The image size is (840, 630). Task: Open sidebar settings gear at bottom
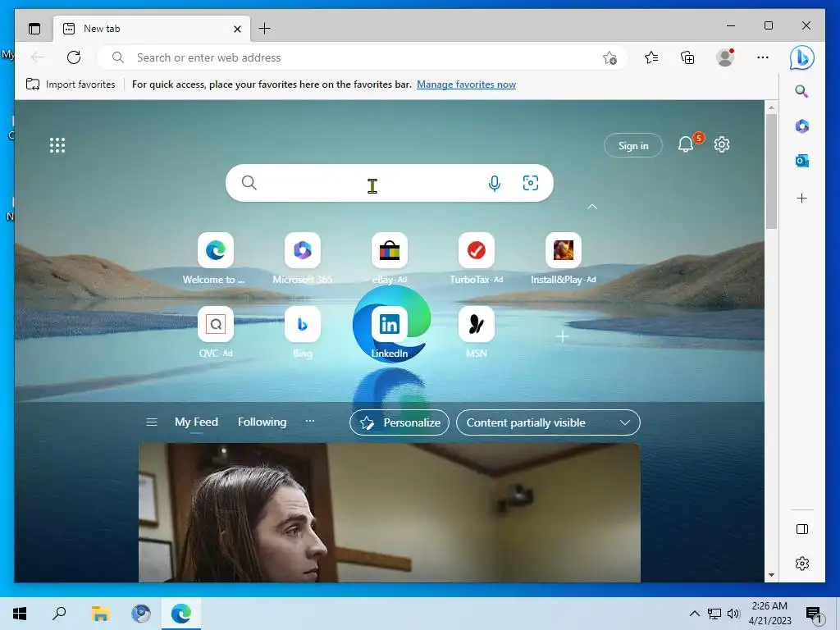tap(802, 564)
